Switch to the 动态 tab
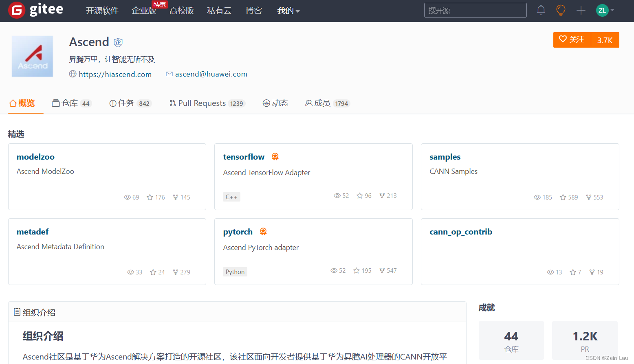 tap(275, 103)
